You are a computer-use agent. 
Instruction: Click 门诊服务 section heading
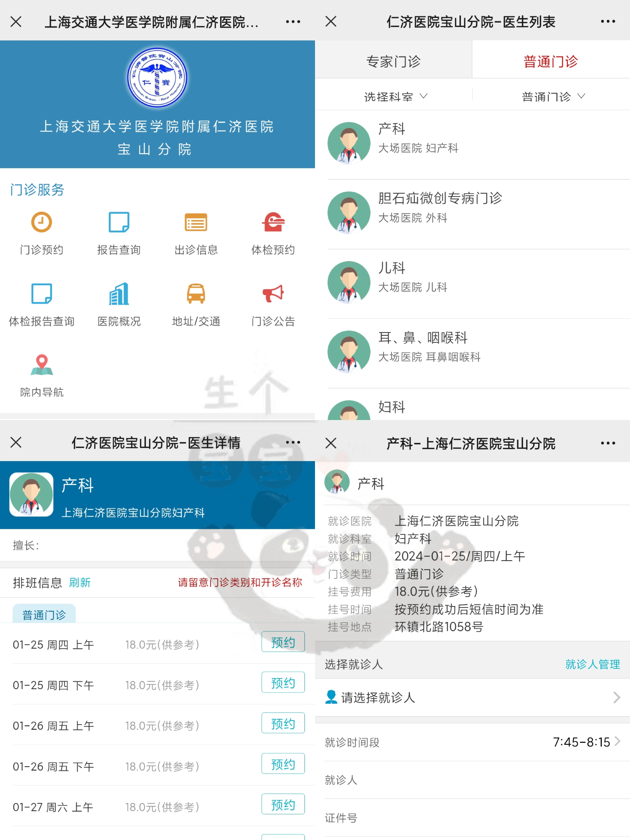[x=37, y=190]
